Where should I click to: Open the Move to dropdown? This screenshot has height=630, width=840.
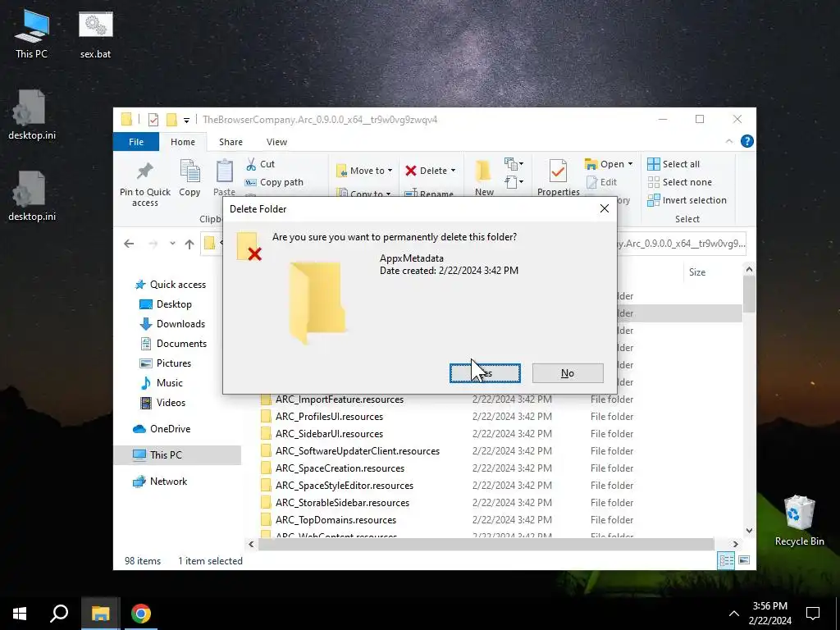364,171
